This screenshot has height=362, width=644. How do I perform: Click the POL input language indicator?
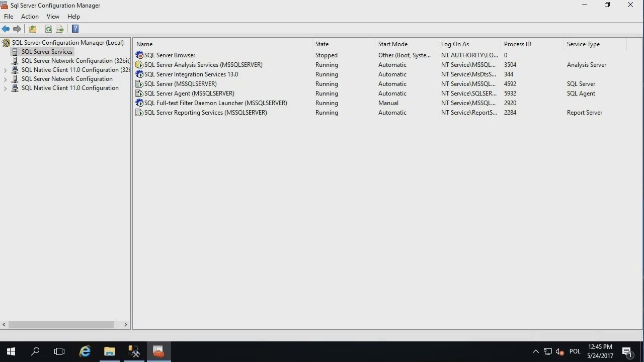575,351
